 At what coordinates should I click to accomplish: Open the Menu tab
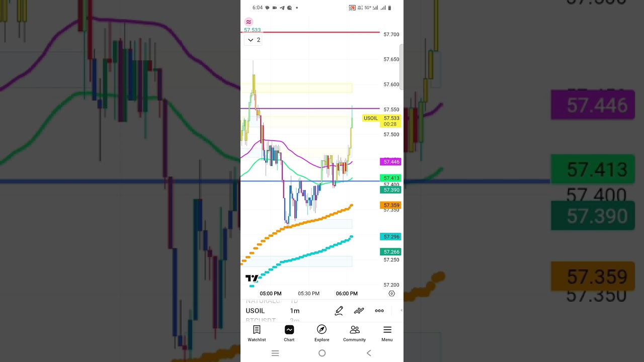pos(387,333)
